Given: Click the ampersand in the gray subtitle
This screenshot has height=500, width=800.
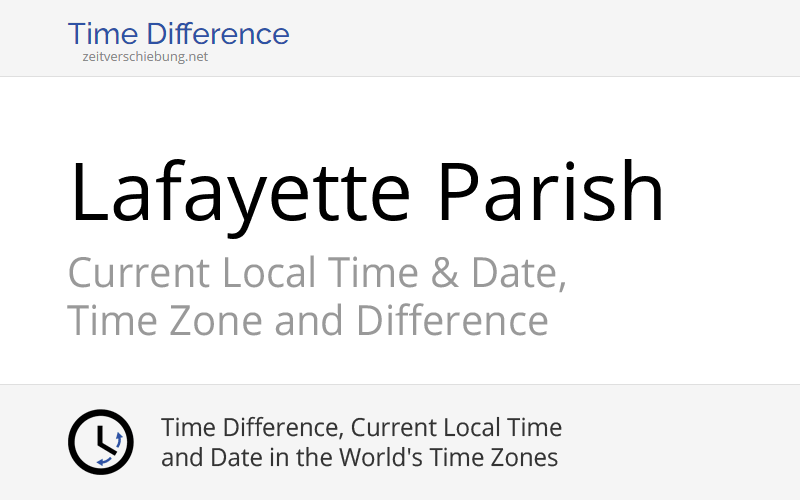Looking at the screenshot, I should tap(444, 273).
